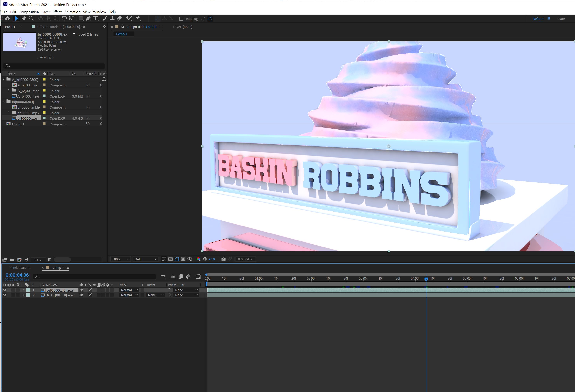This screenshot has width=575, height=392.
Task: Show channel and color management settings
Action: 198,259
